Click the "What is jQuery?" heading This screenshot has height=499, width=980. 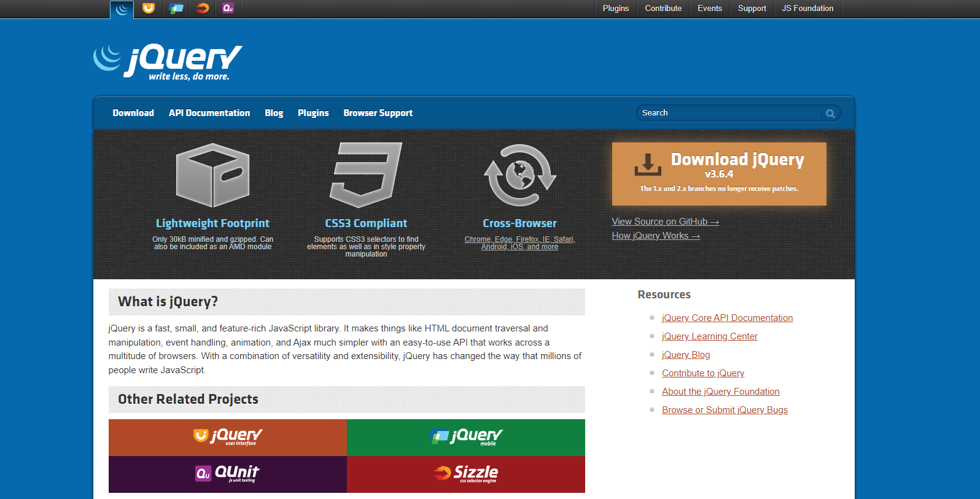click(x=168, y=301)
